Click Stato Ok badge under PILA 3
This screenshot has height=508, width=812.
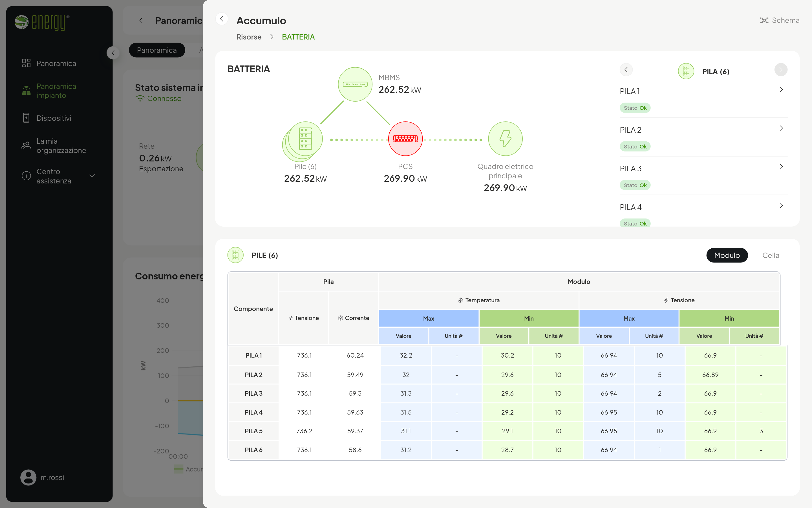click(635, 185)
